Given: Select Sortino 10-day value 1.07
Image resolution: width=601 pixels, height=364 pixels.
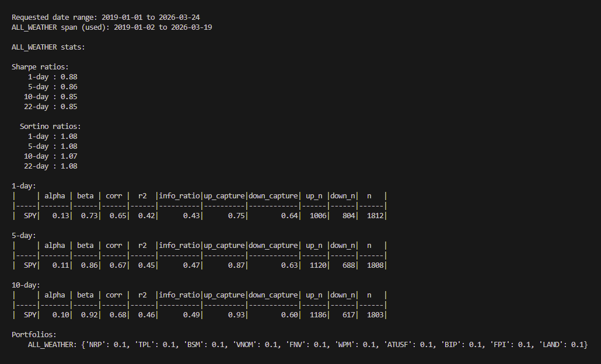Looking at the screenshot, I should (69, 156).
